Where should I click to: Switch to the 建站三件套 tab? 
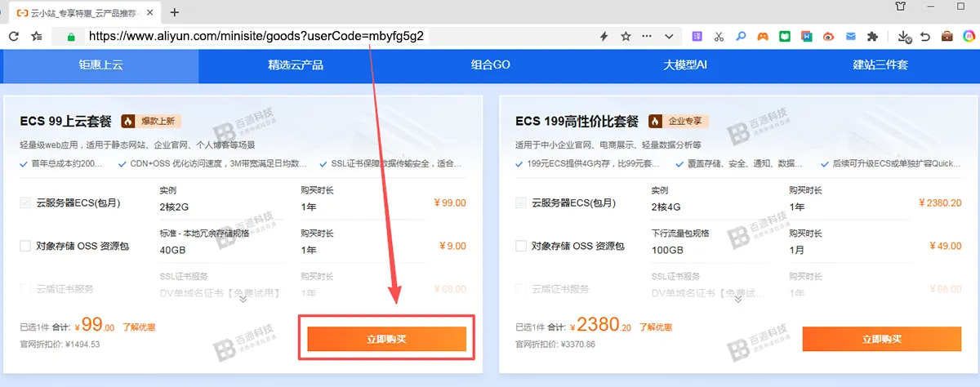(x=880, y=65)
